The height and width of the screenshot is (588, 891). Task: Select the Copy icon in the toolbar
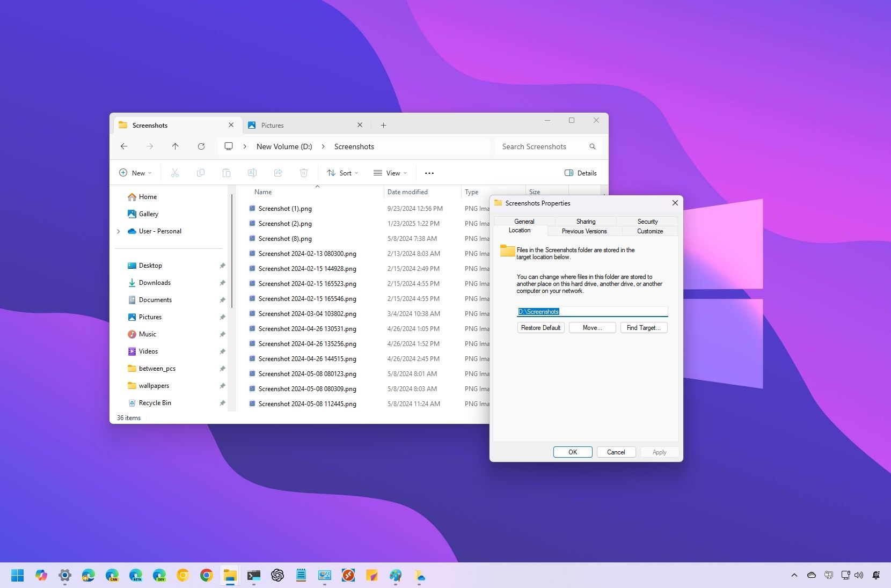click(x=201, y=173)
